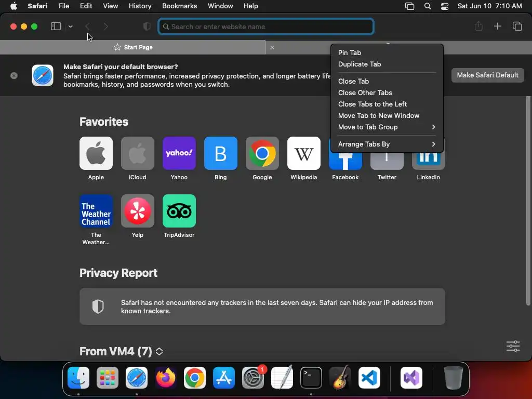This screenshot has width=532, height=399.
Task: Open The Weather Channel favorite
Action: (96, 211)
